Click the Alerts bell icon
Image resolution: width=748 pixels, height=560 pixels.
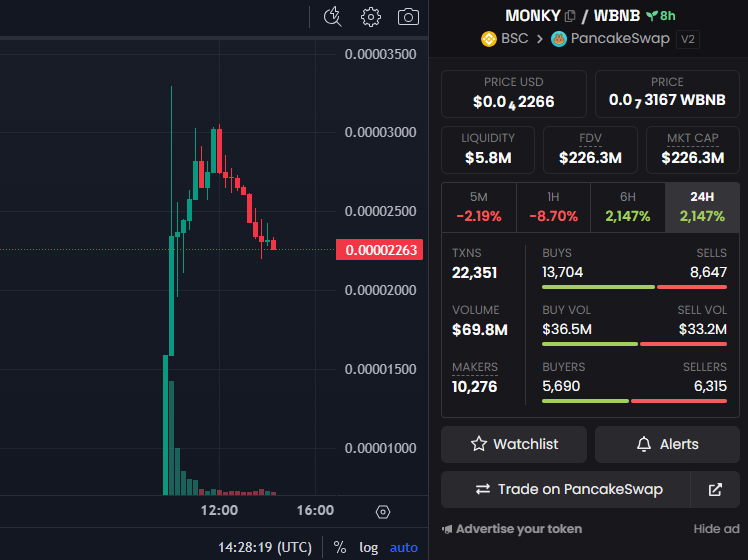click(x=644, y=444)
